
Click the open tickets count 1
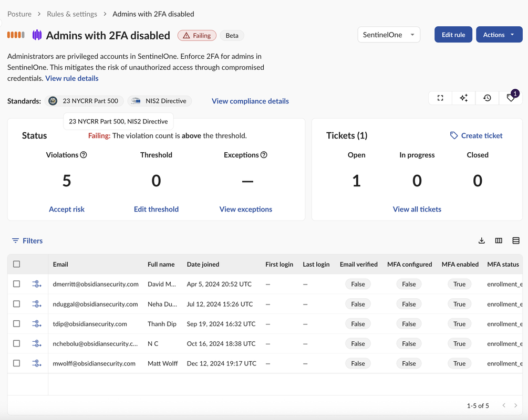(356, 181)
